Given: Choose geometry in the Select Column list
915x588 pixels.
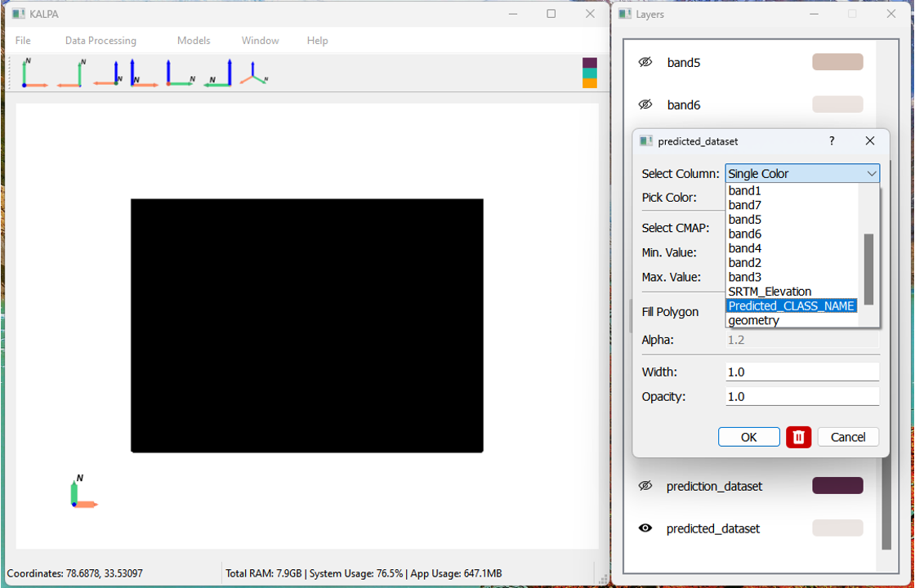Looking at the screenshot, I should [x=792, y=320].
